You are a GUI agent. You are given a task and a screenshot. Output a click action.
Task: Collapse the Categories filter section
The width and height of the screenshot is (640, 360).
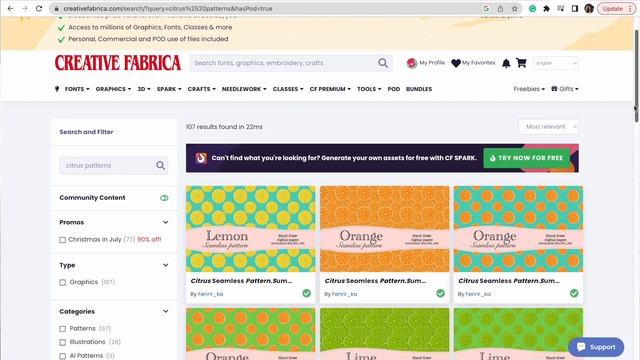click(x=165, y=311)
